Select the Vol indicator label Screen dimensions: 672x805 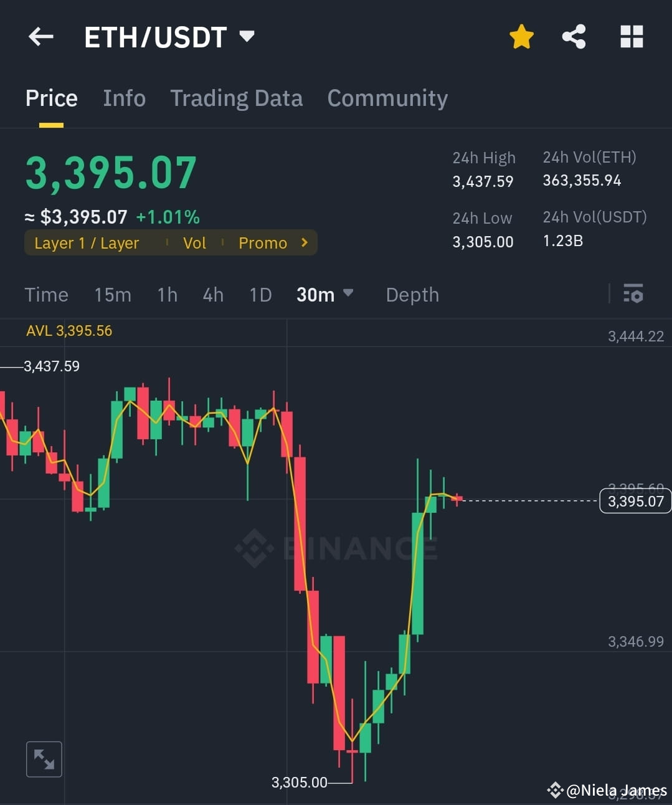tap(194, 242)
